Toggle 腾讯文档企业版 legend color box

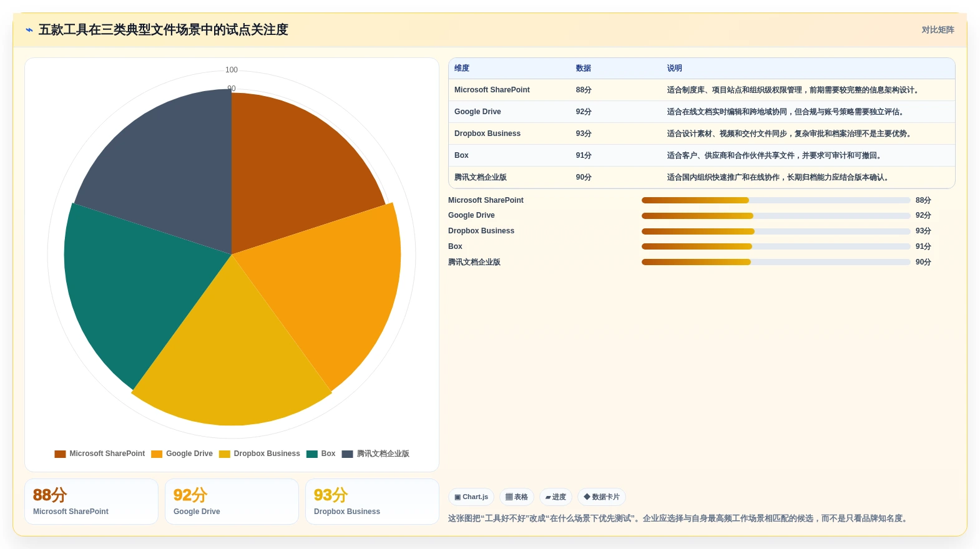point(348,454)
